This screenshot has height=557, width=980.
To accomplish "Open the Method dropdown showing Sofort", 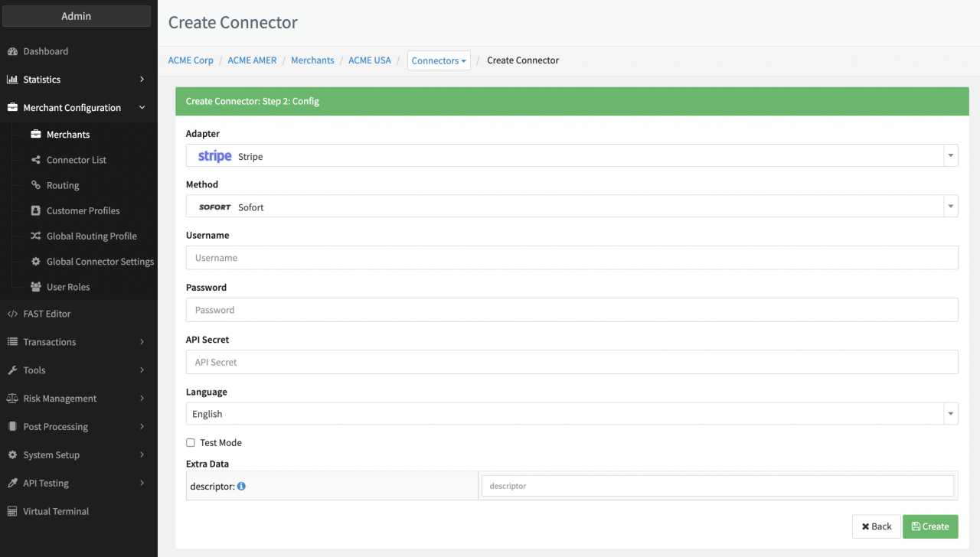I will click(x=571, y=207).
